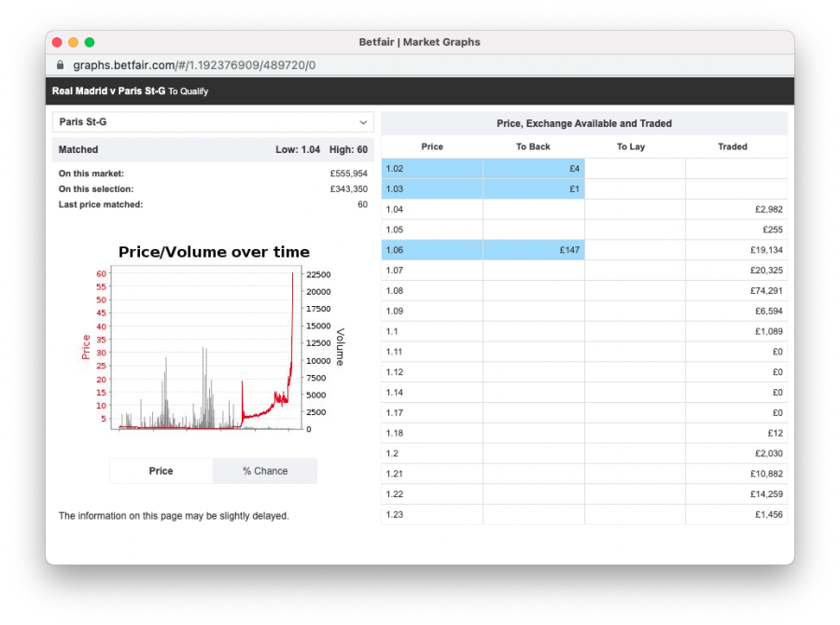Select the 1.1 price row label
Image resolution: width=840 pixels, height=625 pixels.
pos(392,331)
